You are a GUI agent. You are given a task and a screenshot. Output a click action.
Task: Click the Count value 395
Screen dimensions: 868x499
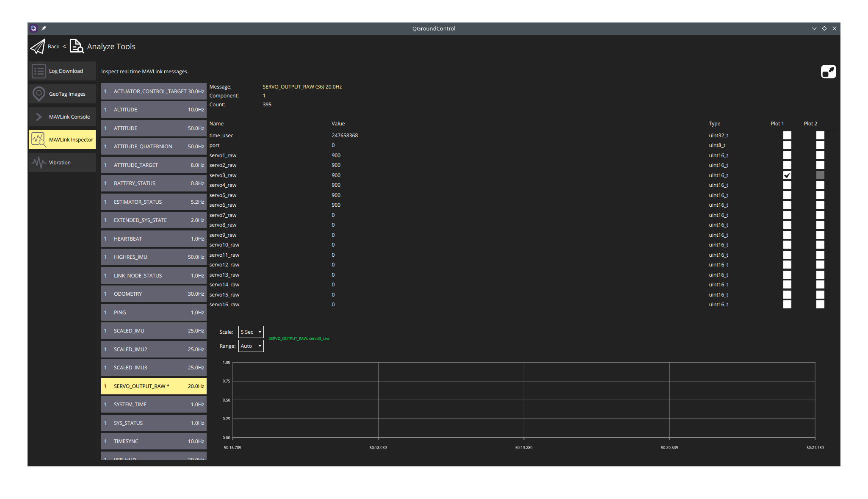pyautogui.click(x=267, y=105)
